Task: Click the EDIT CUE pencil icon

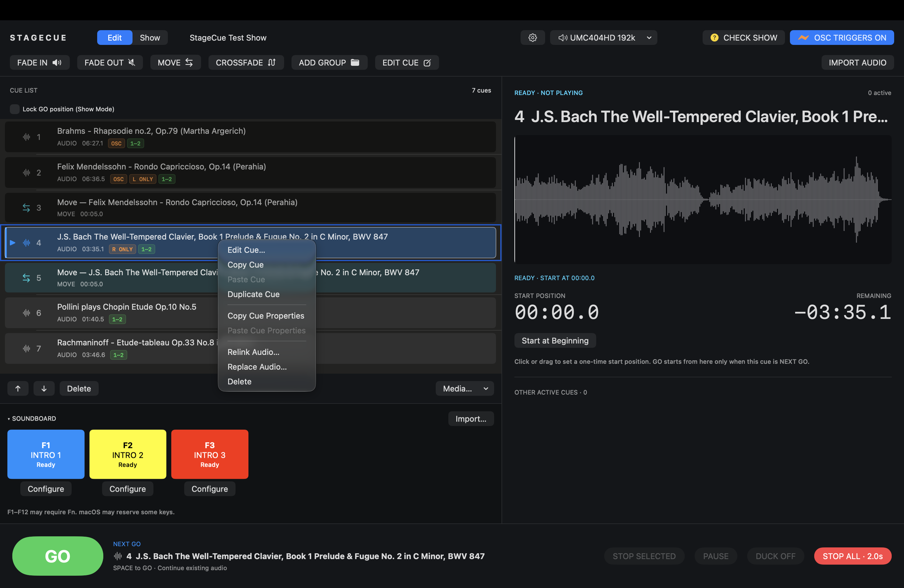Action: (427, 63)
